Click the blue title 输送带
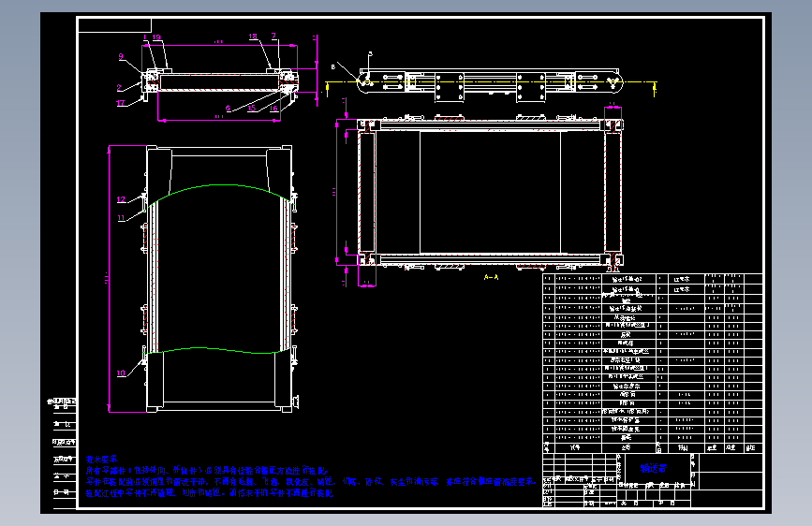Viewport: 812px width, 526px height. [x=653, y=469]
